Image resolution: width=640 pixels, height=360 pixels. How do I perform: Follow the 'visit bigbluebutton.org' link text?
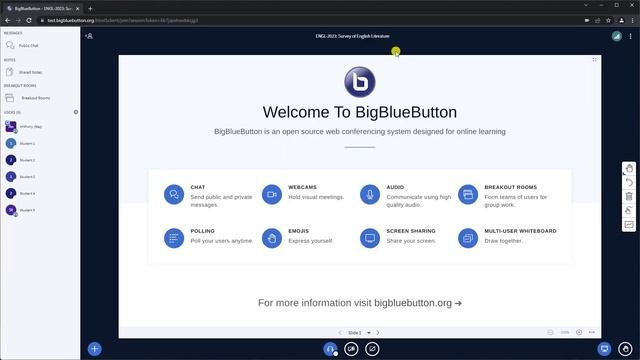(x=404, y=303)
